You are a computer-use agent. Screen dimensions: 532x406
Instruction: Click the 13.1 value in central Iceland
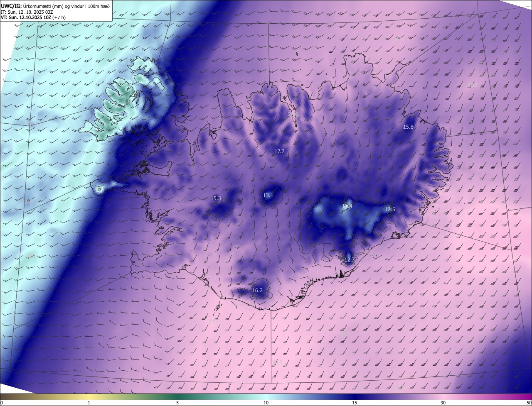pyautogui.click(x=268, y=195)
